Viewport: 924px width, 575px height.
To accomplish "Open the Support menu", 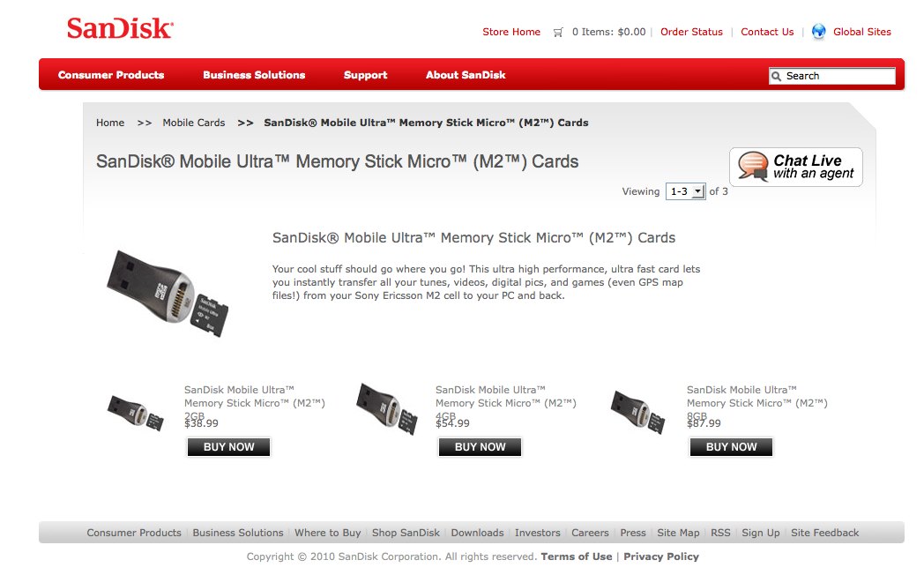I will click(x=365, y=75).
